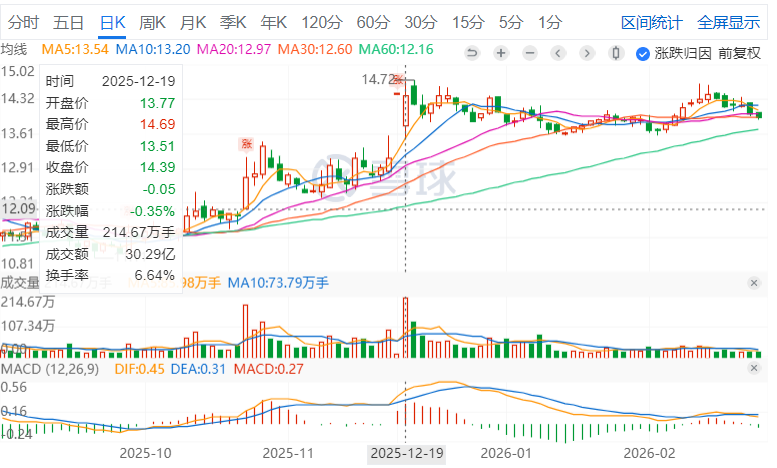Click the candlestick style icon
Image resolution: width=777 pixels, height=468 pixels.
click(x=616, y=53)
